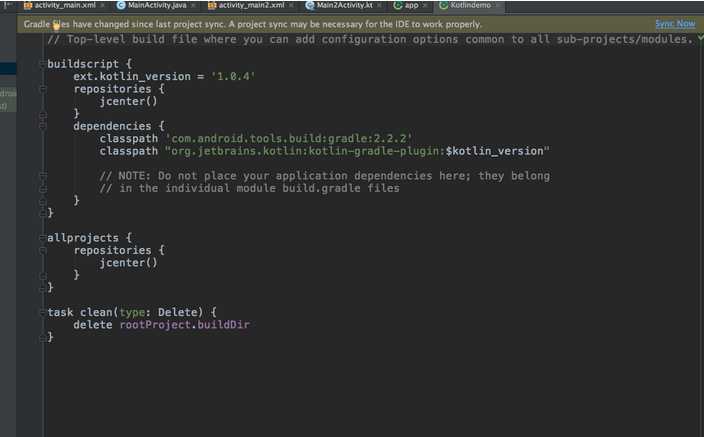Click the gradle files changed notification message
704x437 pixels.
pos(252,24)
